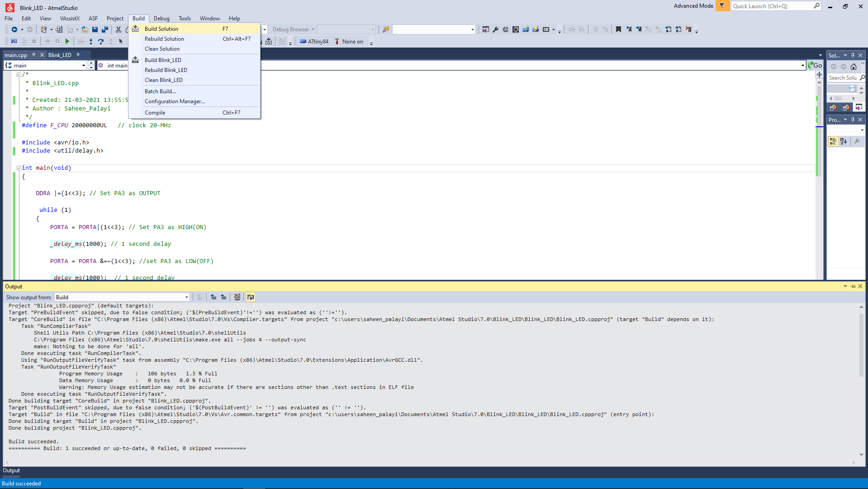Click the Save All icon
The height and width of the screenshot is (489, 868).
tap(105, 29)
